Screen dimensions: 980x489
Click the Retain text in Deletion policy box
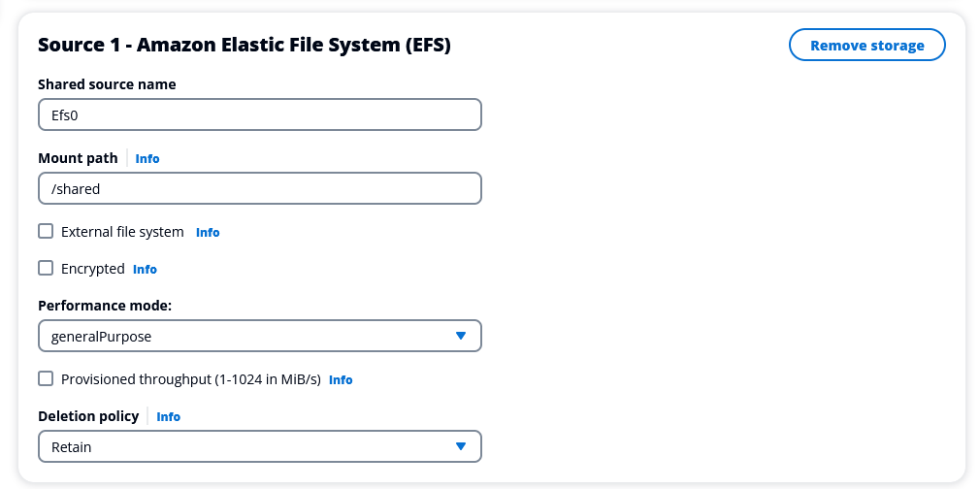point(72,446)
